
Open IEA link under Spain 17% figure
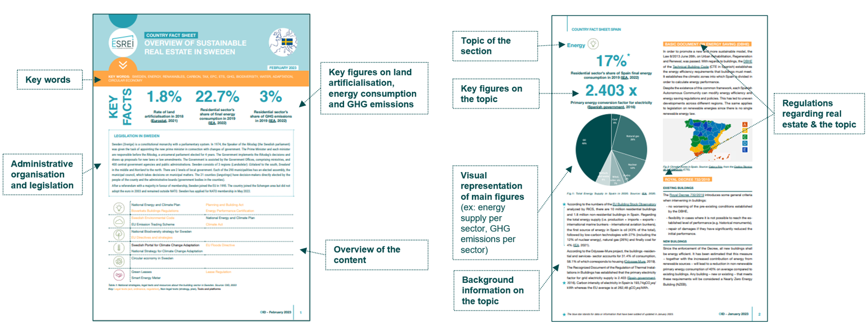[x=624, y=77]
